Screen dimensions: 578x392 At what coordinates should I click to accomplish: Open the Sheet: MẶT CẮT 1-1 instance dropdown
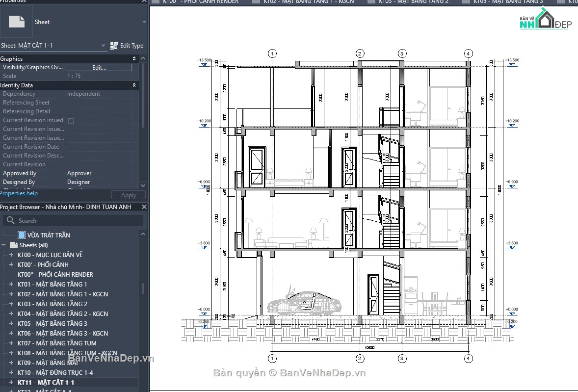pos(103,45)
